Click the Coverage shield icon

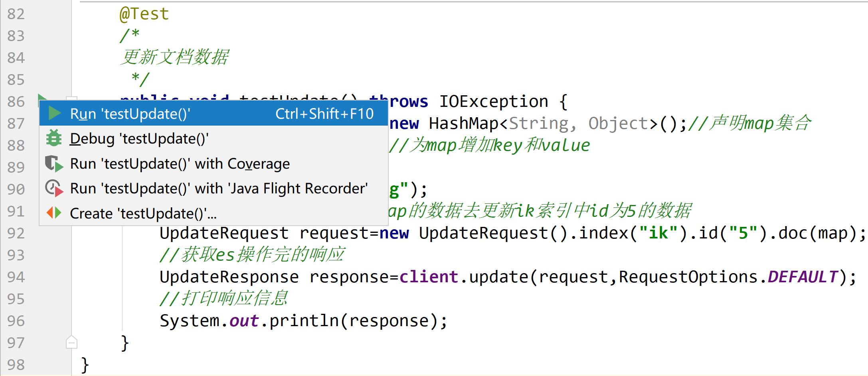point(54,164)
